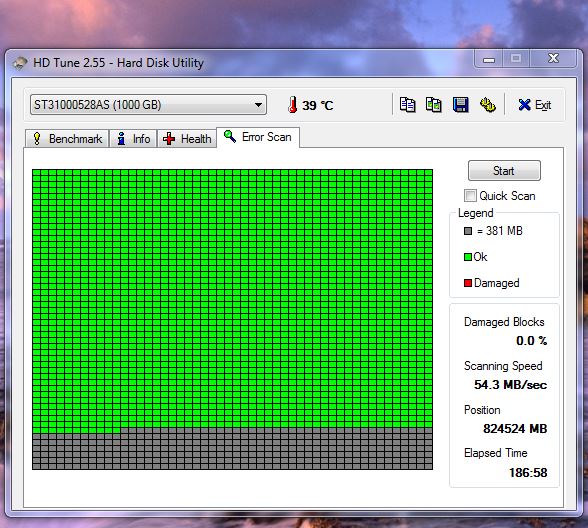Viewport: 588px width, 528px height.
Task: Start the error scan
Action: click(x=504, y=171)
